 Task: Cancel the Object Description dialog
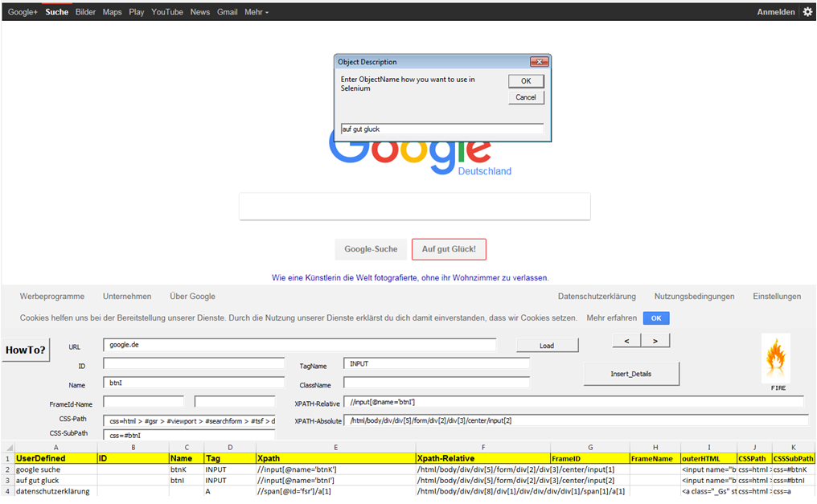click(526, 97)
